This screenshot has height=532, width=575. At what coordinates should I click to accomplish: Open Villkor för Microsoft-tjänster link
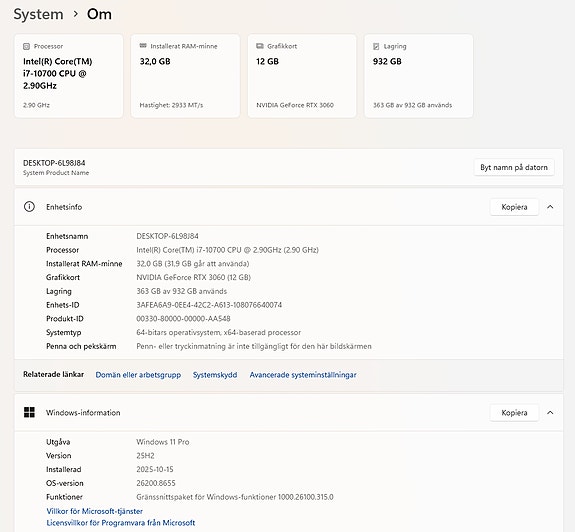point(95,511)
